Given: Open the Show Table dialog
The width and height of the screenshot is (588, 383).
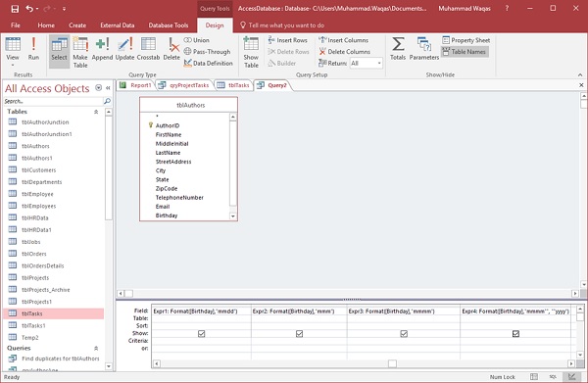Looking at the screenshot, I should [251, 52].
